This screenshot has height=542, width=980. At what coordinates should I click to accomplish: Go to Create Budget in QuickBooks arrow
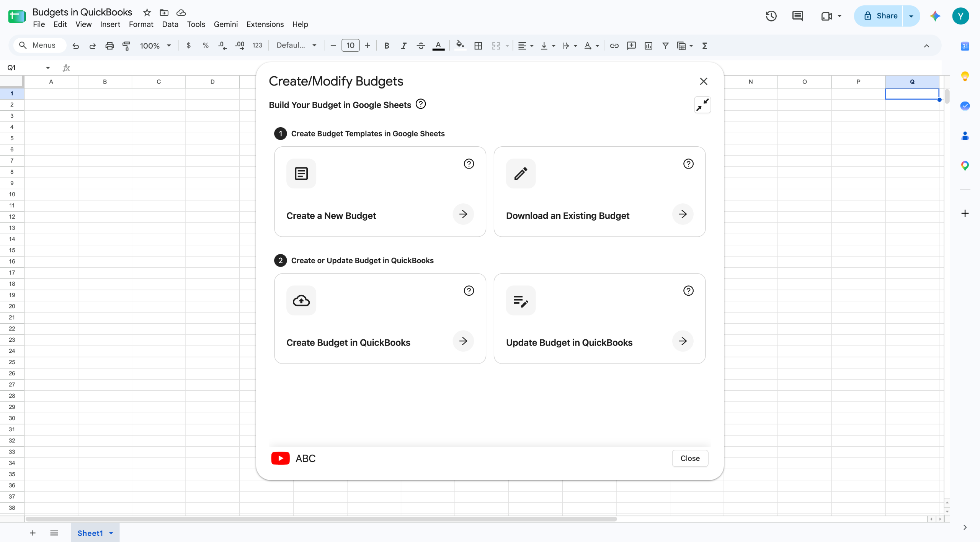coord(463,341)
